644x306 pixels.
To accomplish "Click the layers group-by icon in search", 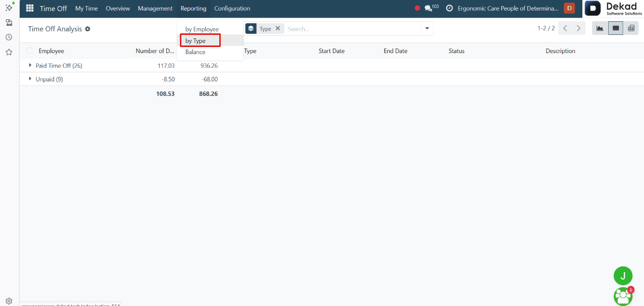I will (251, 29).
